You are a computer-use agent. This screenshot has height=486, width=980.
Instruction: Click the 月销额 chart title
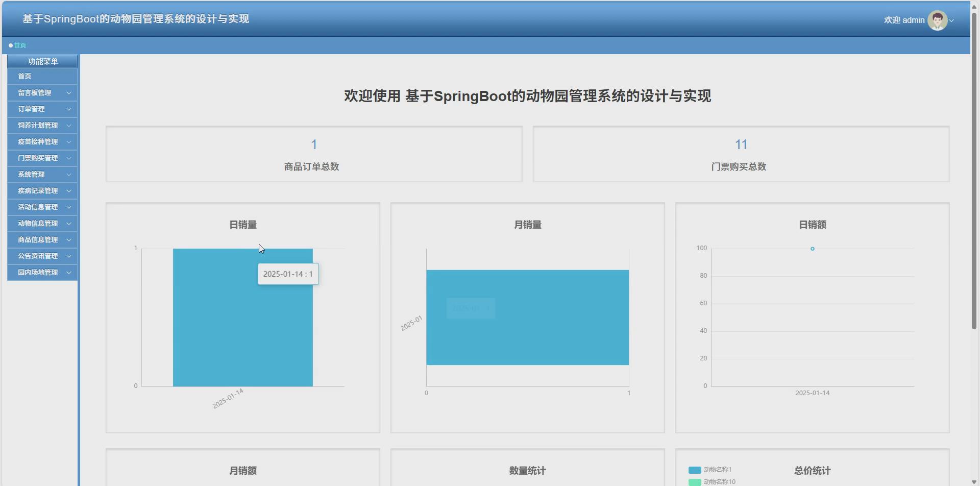(243, 471)
